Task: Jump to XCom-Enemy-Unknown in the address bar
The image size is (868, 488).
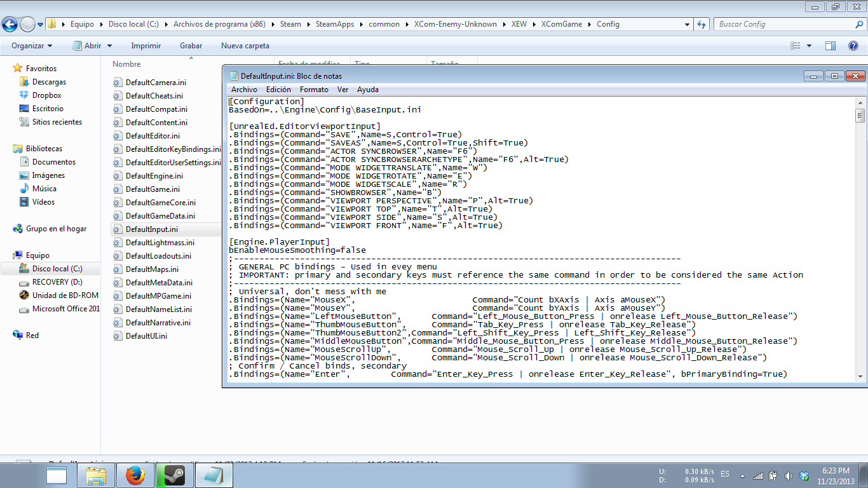Action: (x=455, y=24)
